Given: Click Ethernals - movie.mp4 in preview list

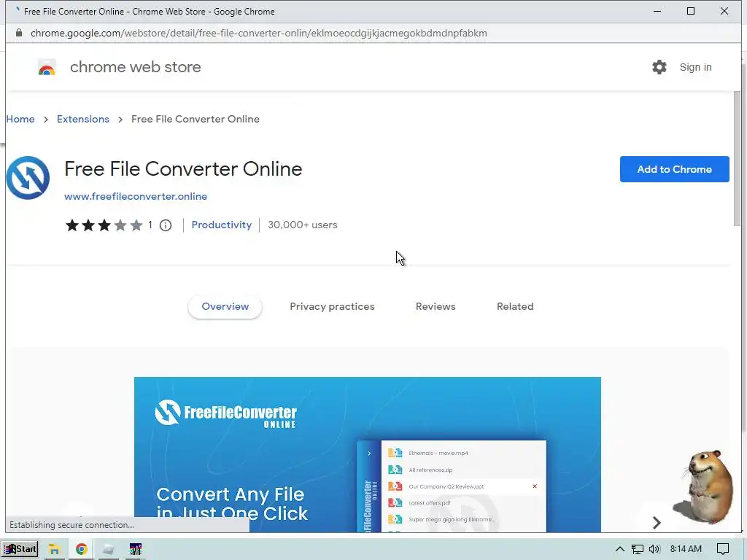Looking at the screenshot, I should (x=438, y=453).
